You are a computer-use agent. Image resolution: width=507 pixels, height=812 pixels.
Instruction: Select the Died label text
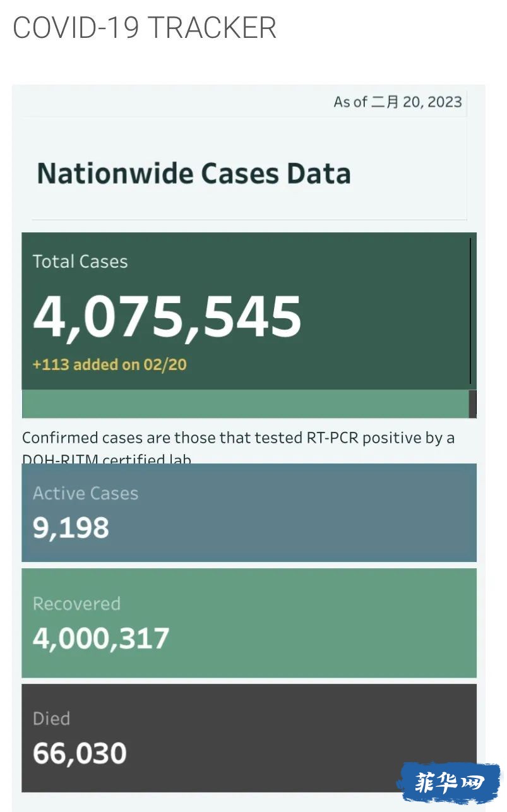[x=51, y=719]
